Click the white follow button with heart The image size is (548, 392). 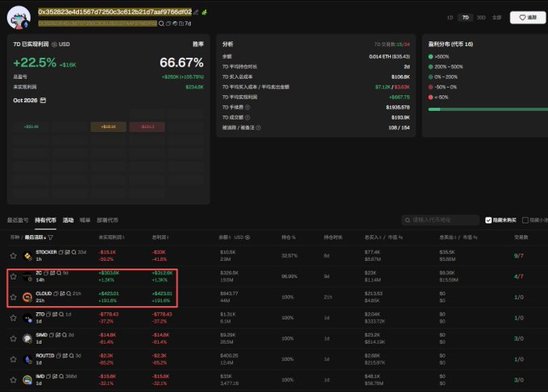click(528, 18)
